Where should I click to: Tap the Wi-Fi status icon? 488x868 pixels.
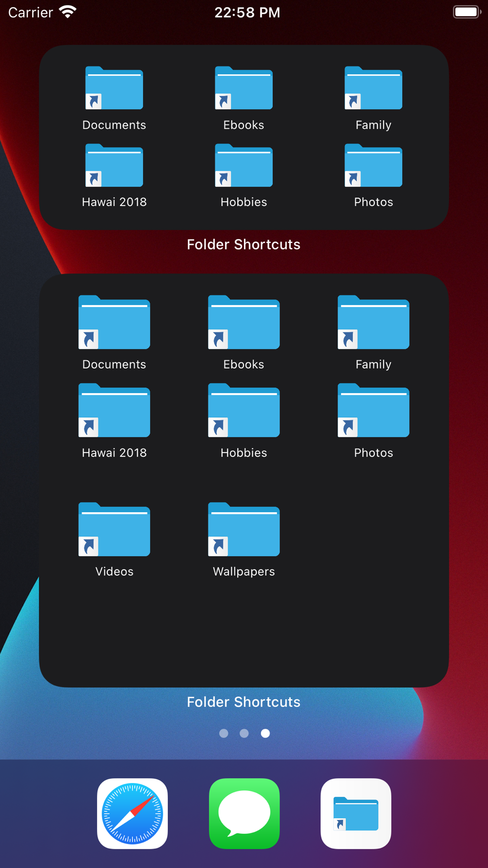(x=68, y=12)
